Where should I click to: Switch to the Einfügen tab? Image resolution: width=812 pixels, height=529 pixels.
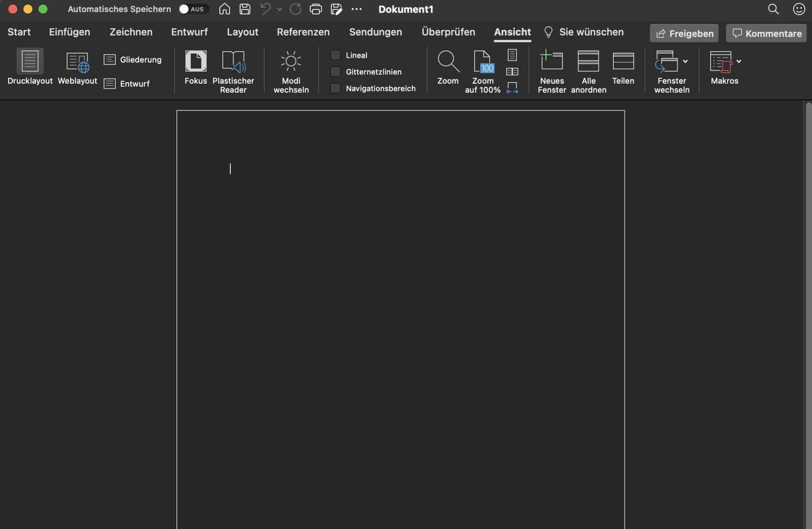click(x=70, y=32)
